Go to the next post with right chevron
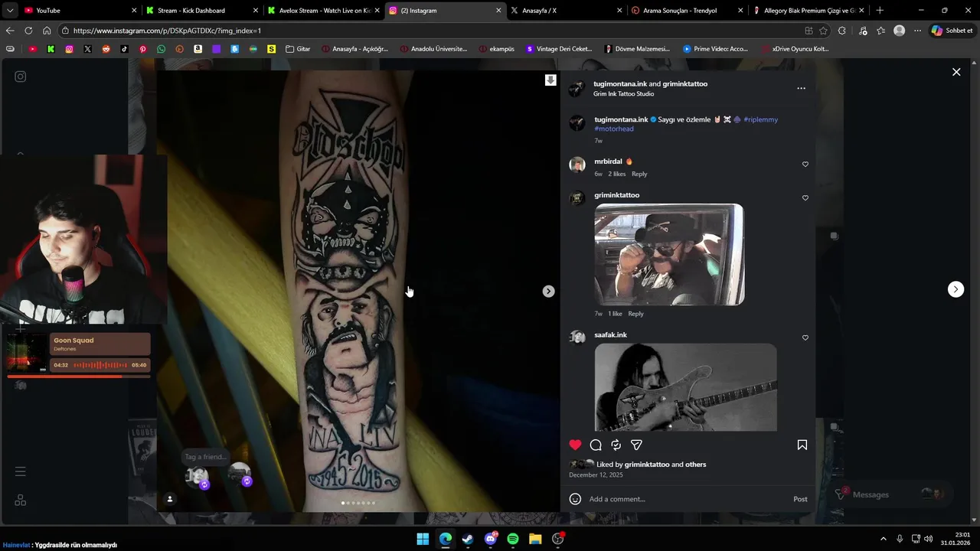Viewport: 980px width, 551px height. pyautogui.click(x=955, y=289)
